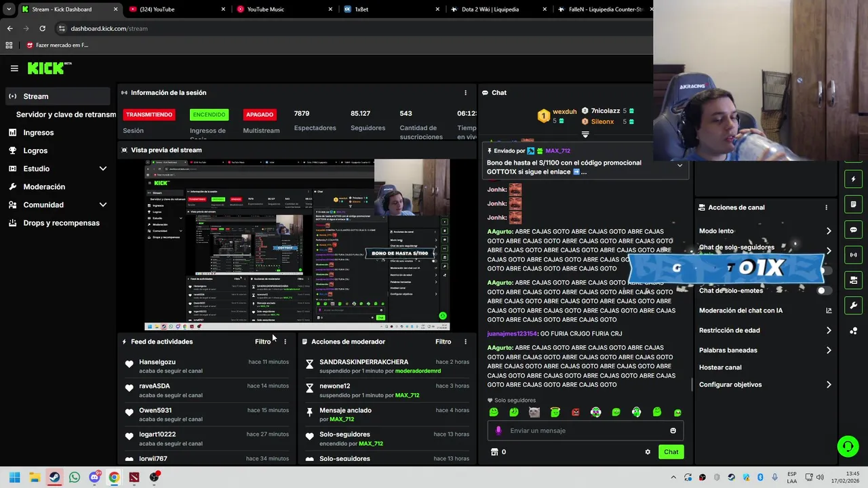Viewport: 868px width, 488px height.
Task: Click the APAGADO Multistream badge
Action: click(260, 115)
